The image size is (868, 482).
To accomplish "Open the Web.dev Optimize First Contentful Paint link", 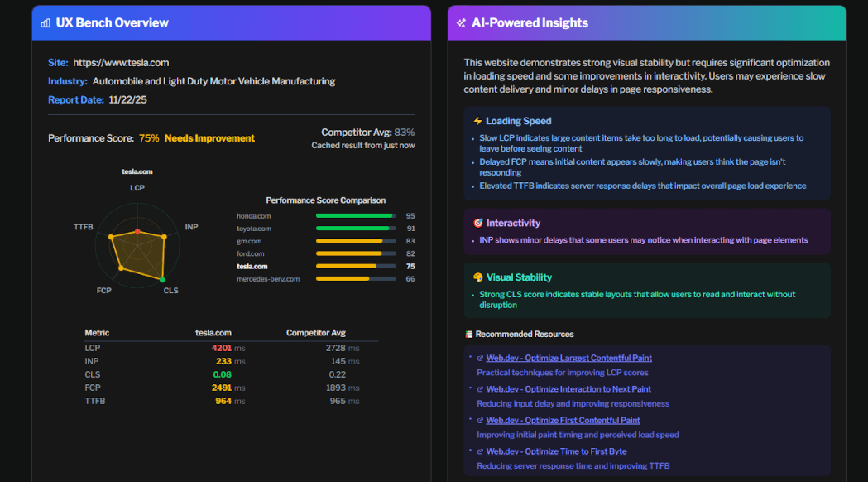I will [563, 420].
